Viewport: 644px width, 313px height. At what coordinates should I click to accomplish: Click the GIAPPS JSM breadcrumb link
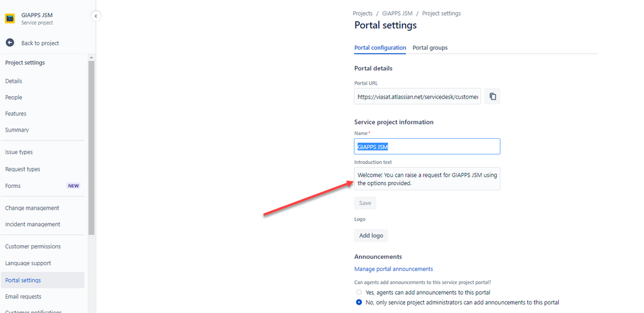pyautogui.click(x=397, y=14)
